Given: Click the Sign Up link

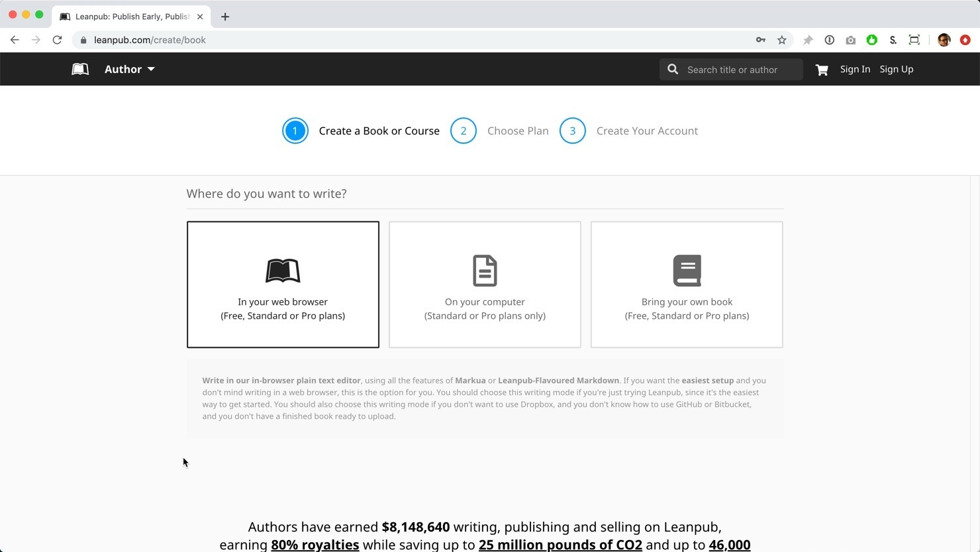Looking at the screenshot, I should point(896,70).
